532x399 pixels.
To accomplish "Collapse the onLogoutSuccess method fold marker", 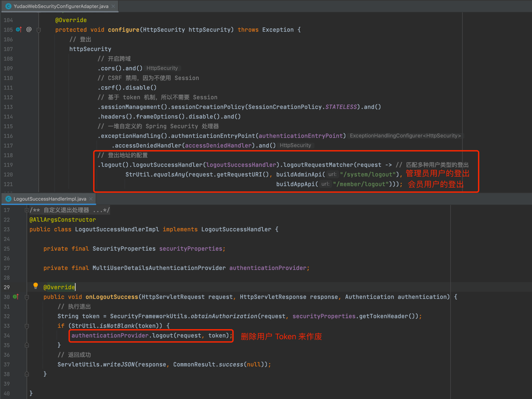I will tap(27, 297).
